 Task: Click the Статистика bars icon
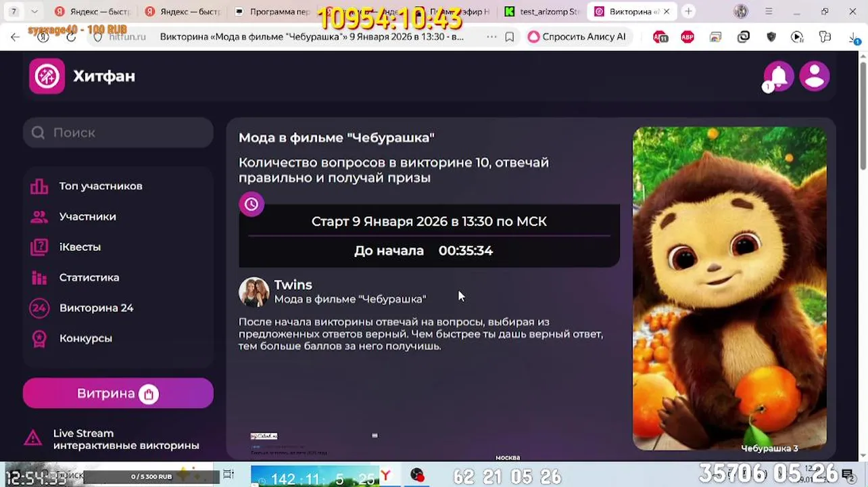click(39, 277)
